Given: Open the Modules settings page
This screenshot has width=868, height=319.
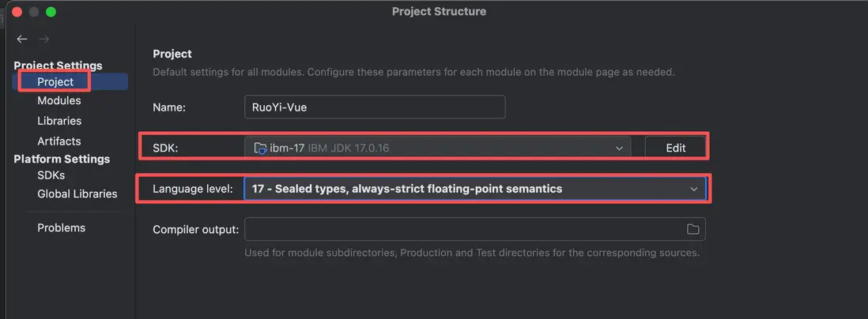Looking at the screenshot, I should (59, 100).
